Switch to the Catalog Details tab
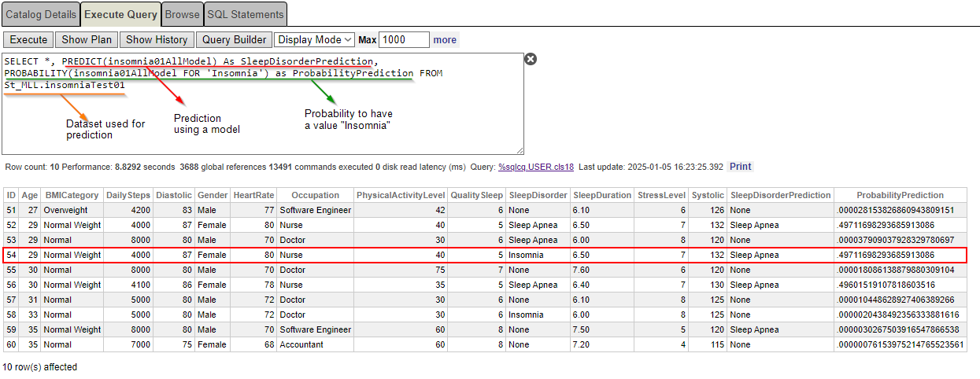The width and height of the screenshot is (980, 379). coord(42,14)
